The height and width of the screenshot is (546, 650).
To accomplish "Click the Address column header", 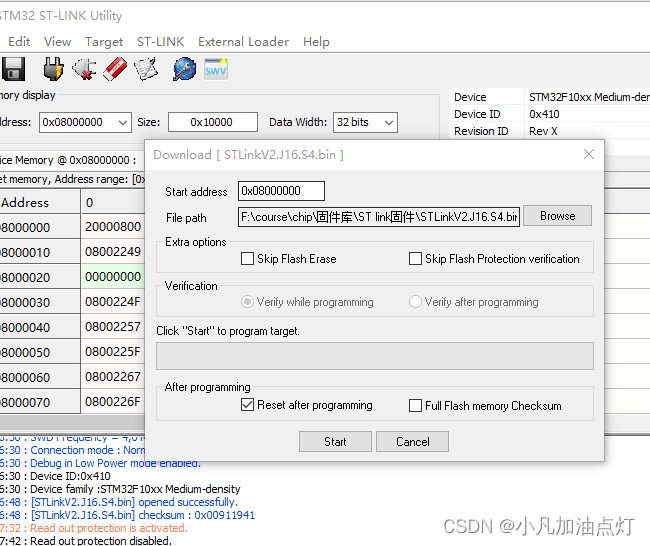I will (x=39, y=202).
